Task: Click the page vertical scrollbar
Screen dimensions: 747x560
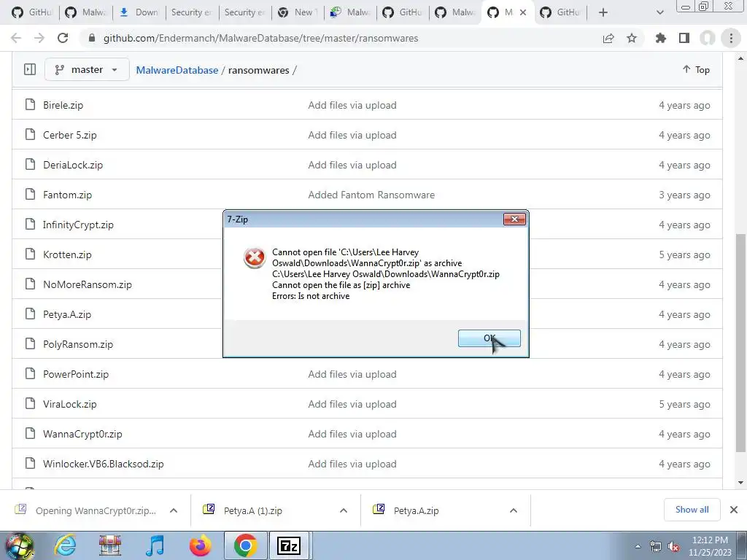Action: [x=740, y=343]
